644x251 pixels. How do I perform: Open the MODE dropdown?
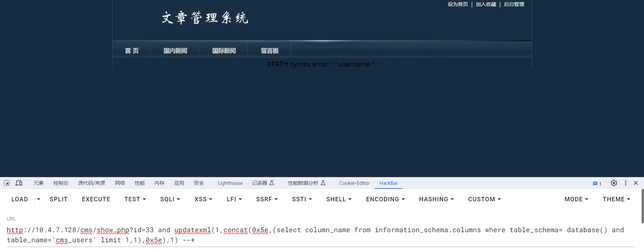coord(576,199)
